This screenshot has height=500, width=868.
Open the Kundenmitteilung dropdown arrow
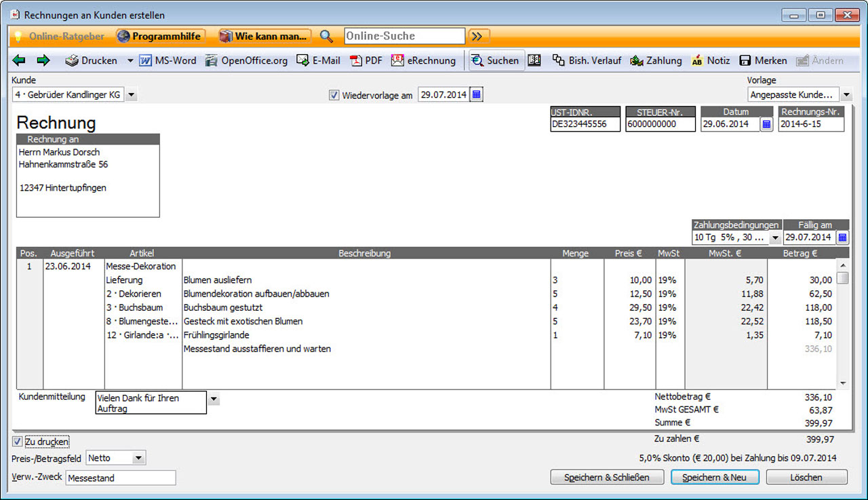point(214,400)
